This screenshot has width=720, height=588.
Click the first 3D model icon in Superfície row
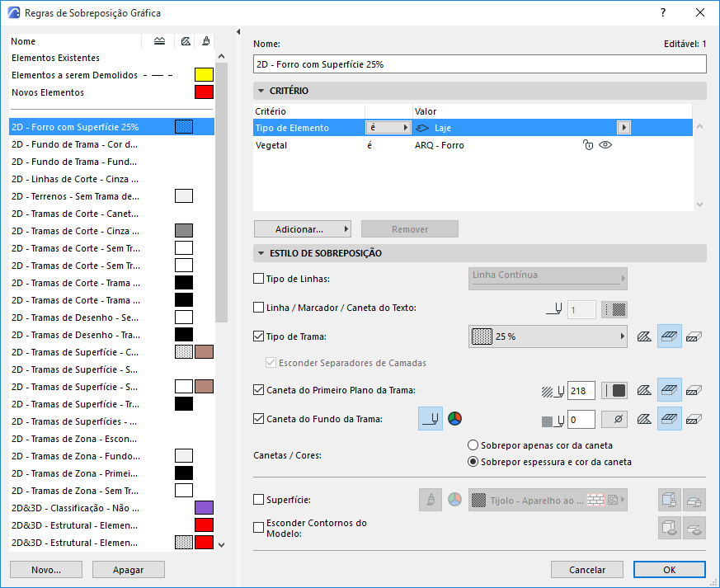(670, 500)
